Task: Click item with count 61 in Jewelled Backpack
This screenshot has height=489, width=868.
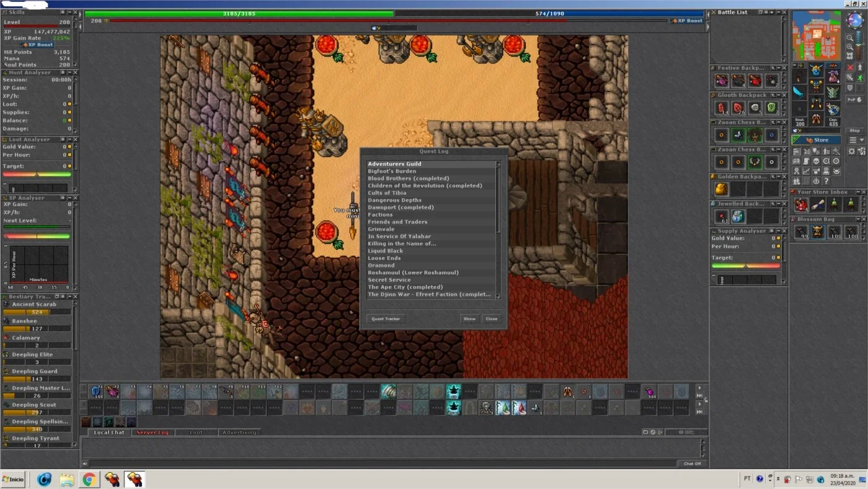Action: [x=721, y=217]
